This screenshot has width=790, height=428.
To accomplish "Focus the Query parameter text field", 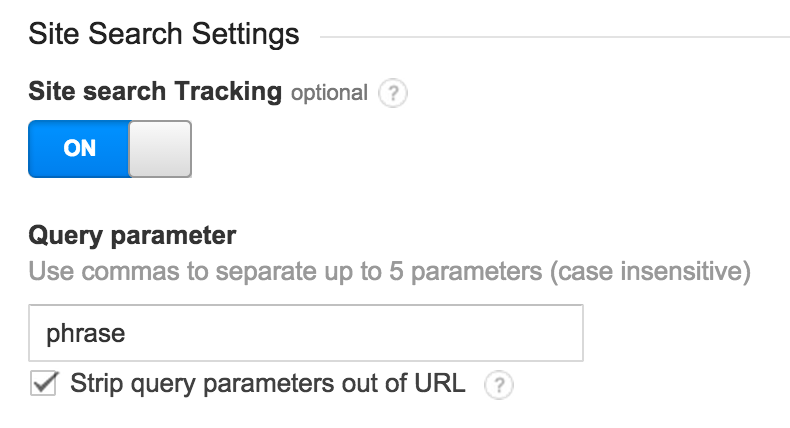I will click(x=305, y=333).
